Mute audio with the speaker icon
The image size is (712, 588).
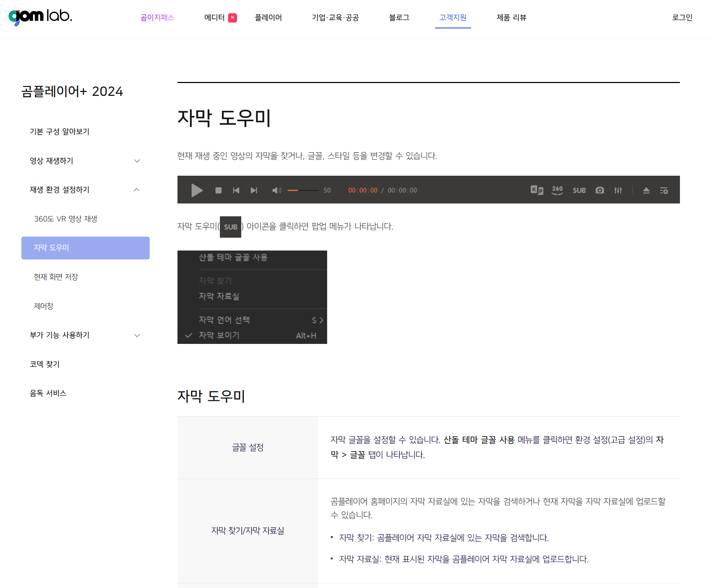pos(277,190)
